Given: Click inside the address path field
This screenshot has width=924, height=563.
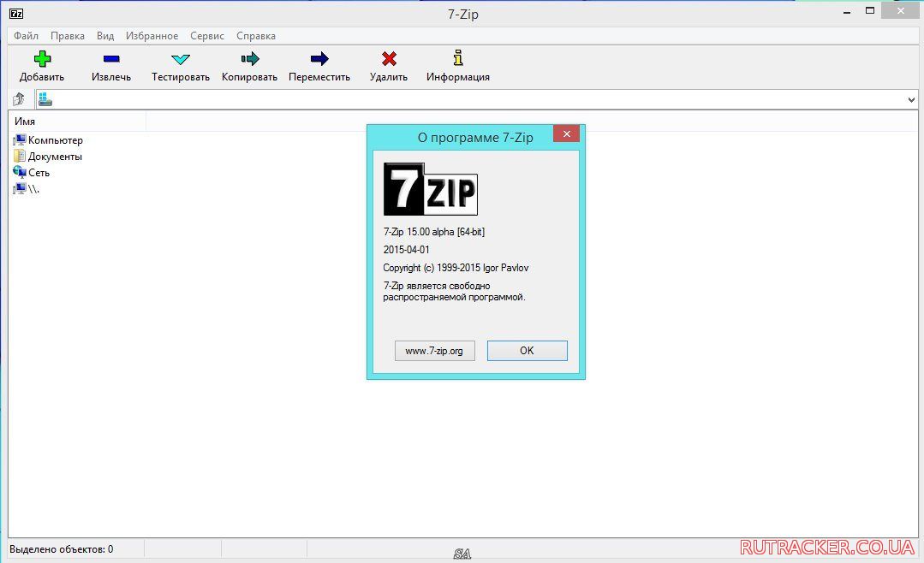Looking at the screenshot, I should tap(477, 99).
